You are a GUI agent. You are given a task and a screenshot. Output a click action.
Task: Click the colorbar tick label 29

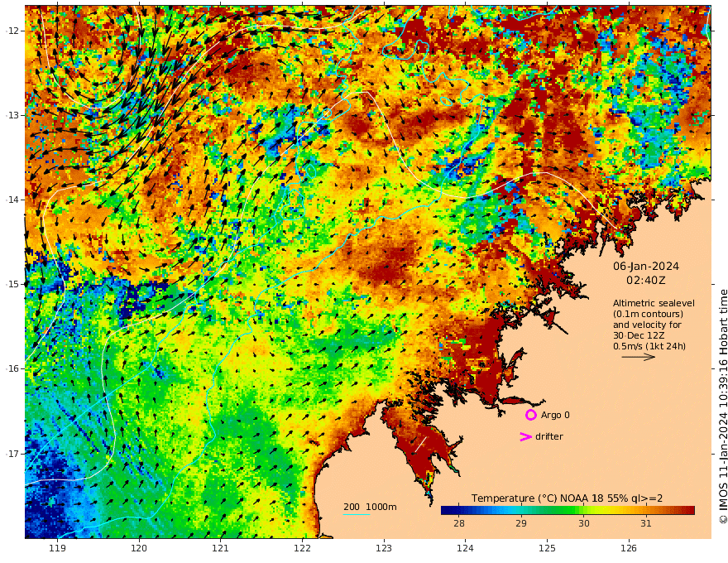tap(521, 523)
